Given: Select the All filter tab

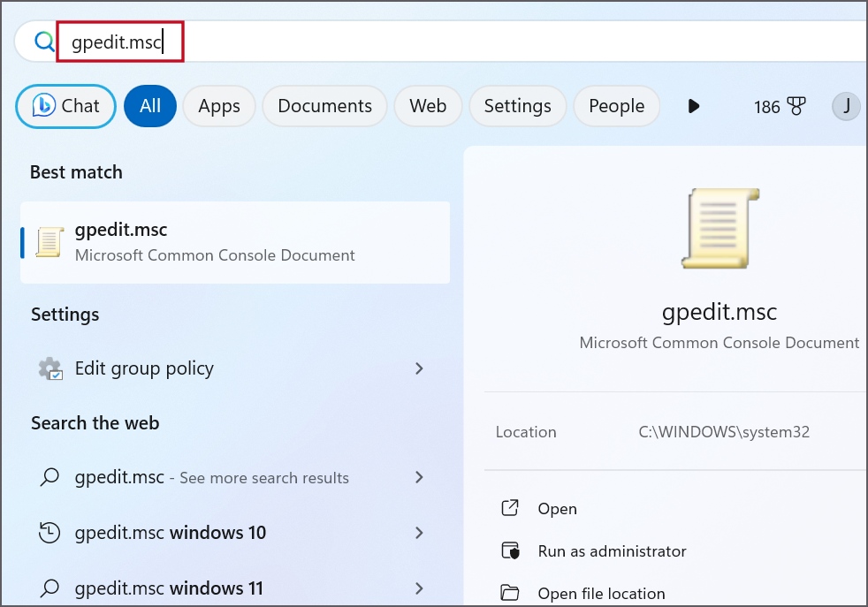Looking at the screenshot, I should coord(150,106).
